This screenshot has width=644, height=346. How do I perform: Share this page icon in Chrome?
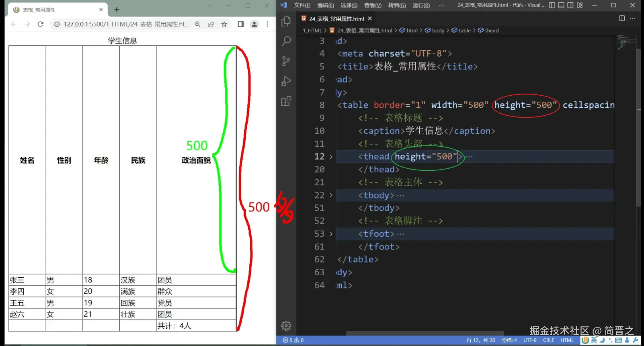(211, 24)
